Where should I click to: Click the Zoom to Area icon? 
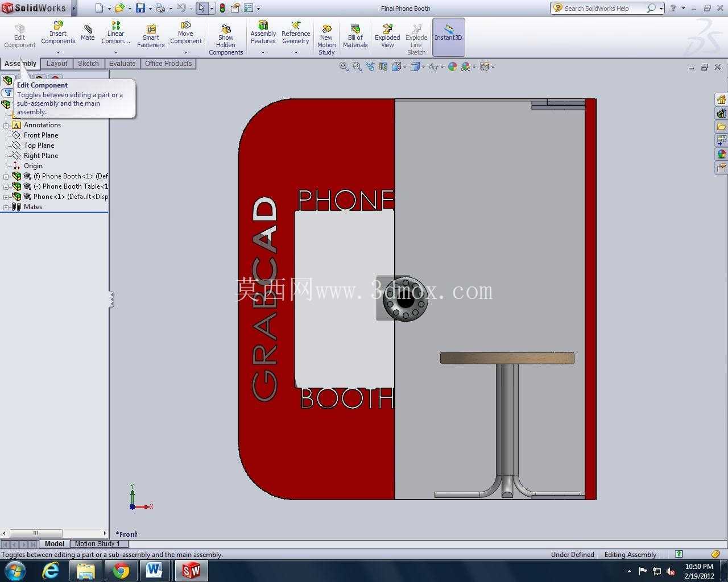[x=357, y=66]
